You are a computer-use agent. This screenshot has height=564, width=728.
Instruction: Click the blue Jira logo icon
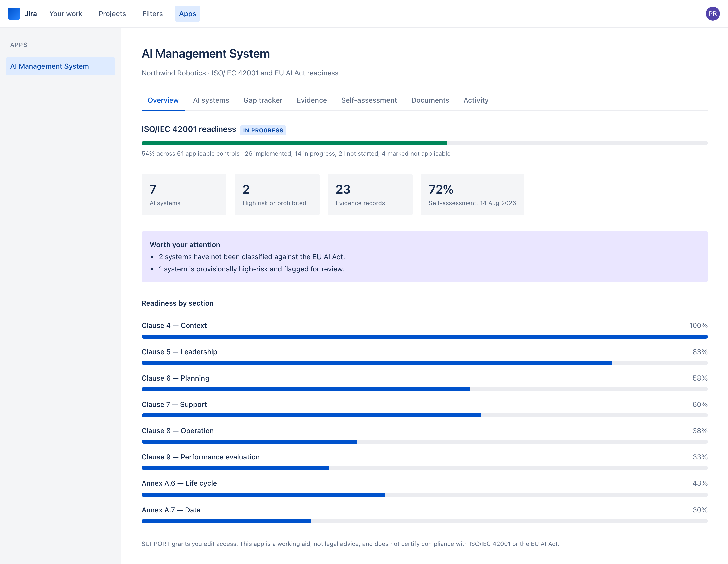[14, 14]
